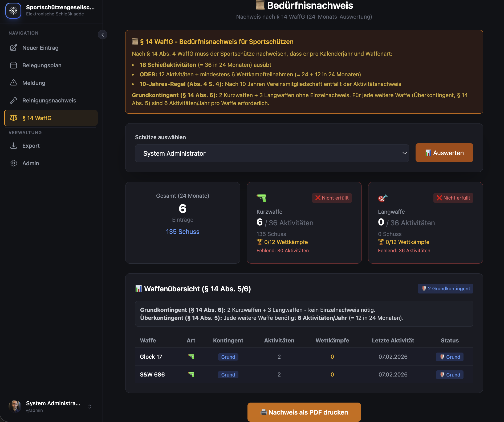Click the 2 Grundkontingent badge

tap(445, 289)
